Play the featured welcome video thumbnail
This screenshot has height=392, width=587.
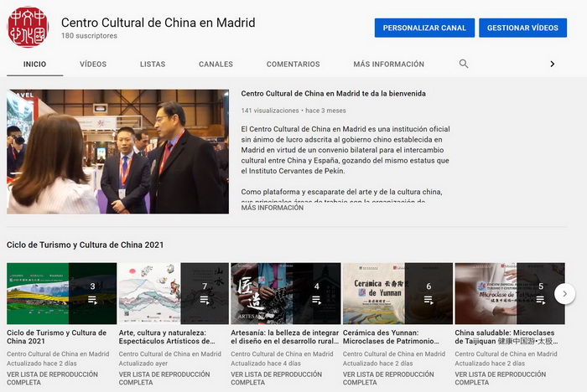pos(117,152)
